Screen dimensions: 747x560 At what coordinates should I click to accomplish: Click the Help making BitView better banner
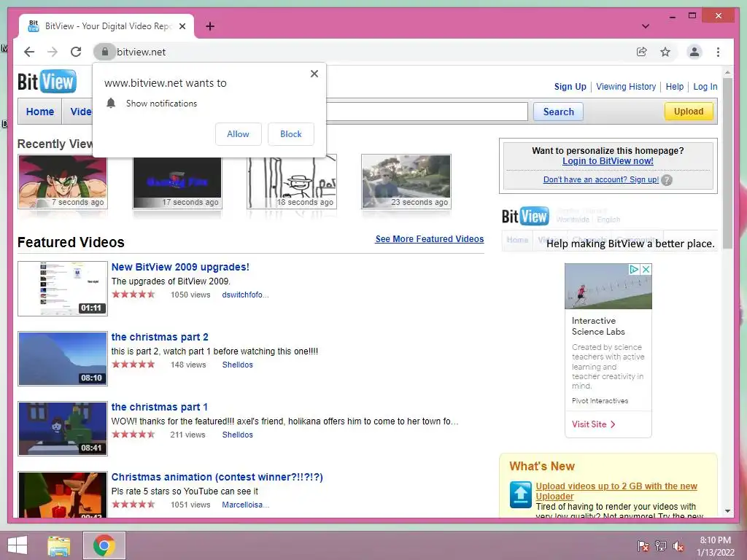coord(609,229)
